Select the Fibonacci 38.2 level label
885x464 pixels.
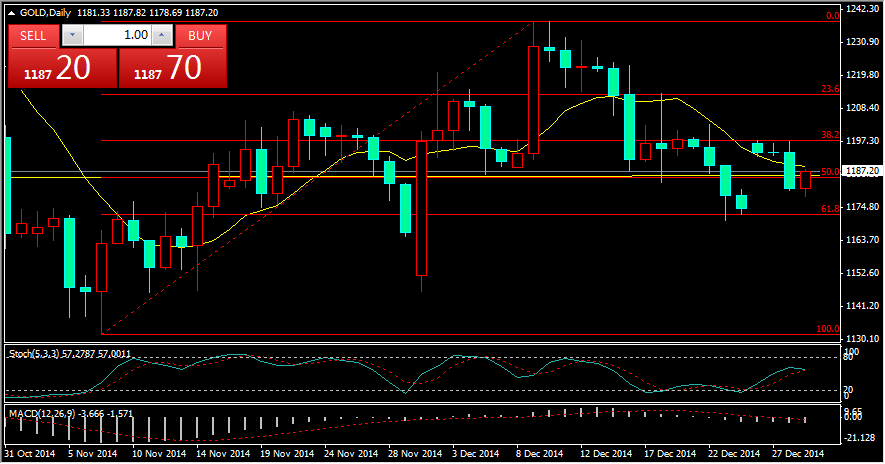tap(829, 135)
